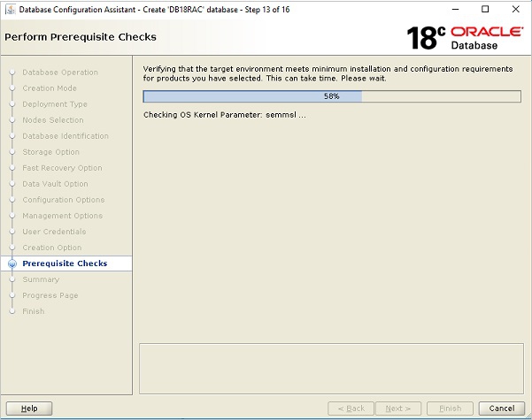Screen dimensions: 532x420
Task: Click the empty details text area
Action: 331,369
